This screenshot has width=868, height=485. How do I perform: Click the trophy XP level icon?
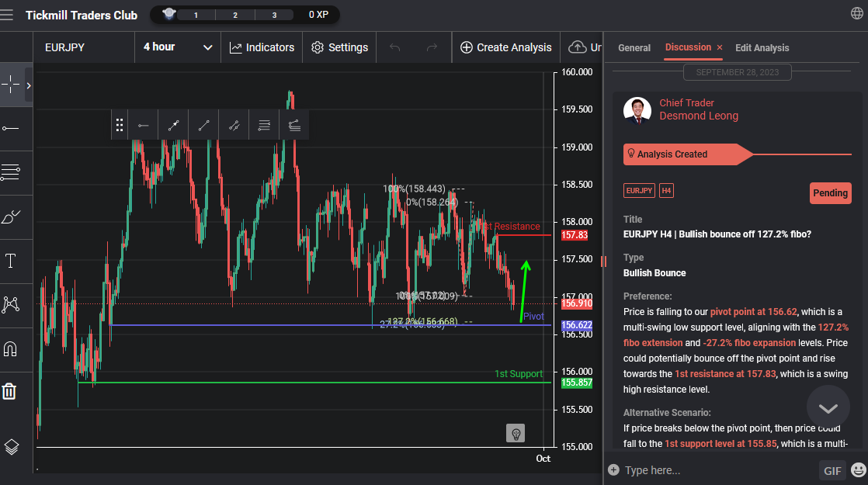click(x=168, y=13)
